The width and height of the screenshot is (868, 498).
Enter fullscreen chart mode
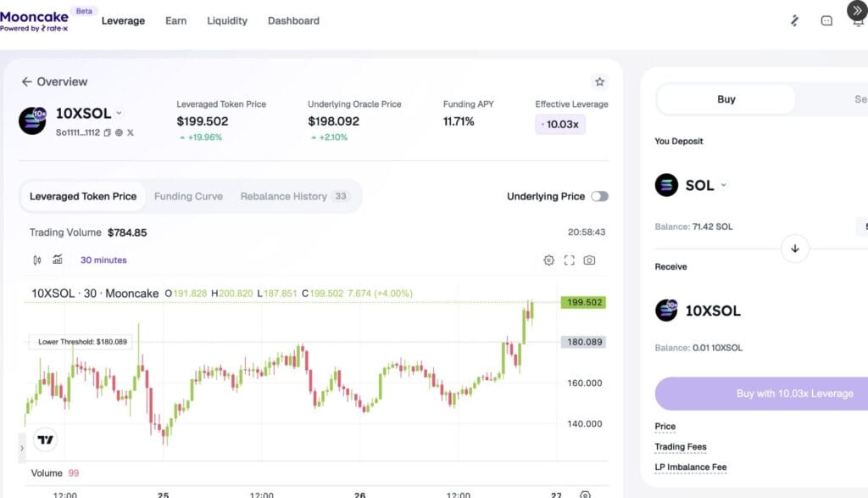(x=570, y=260)
